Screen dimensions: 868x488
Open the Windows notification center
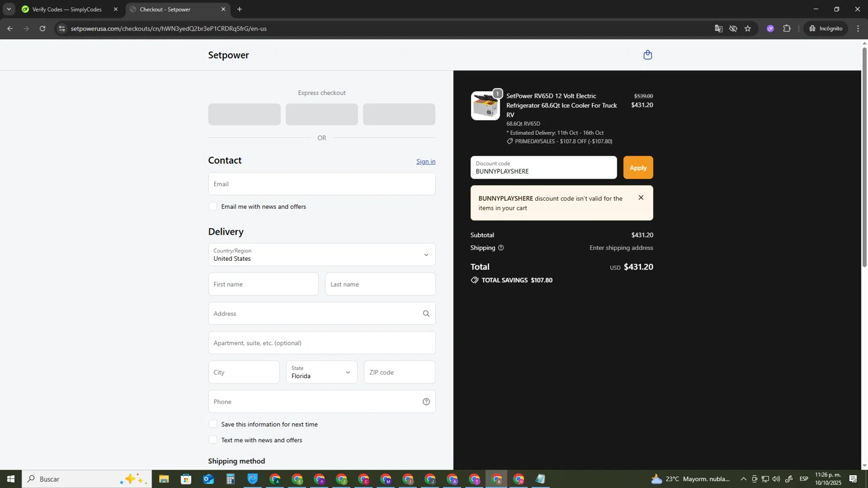click(853, 479)
